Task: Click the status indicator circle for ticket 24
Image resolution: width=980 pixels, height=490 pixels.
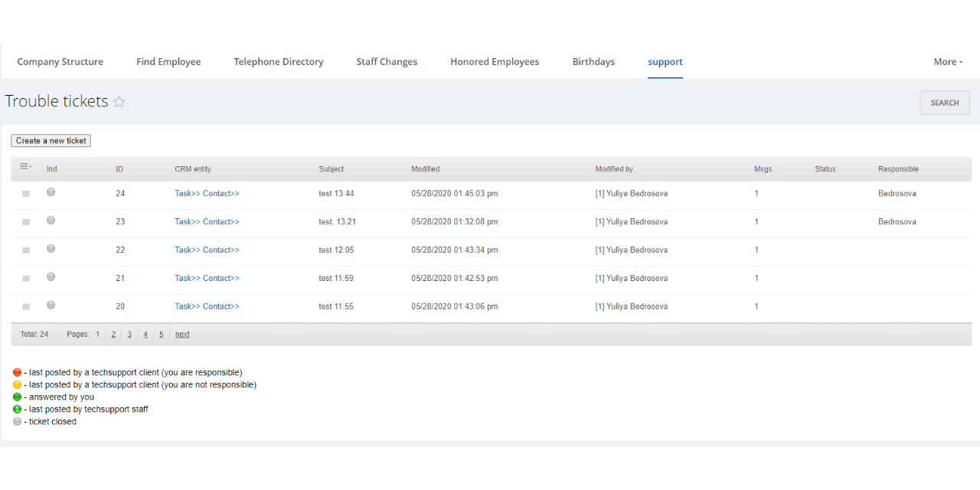Action: (x=51, y=192)
